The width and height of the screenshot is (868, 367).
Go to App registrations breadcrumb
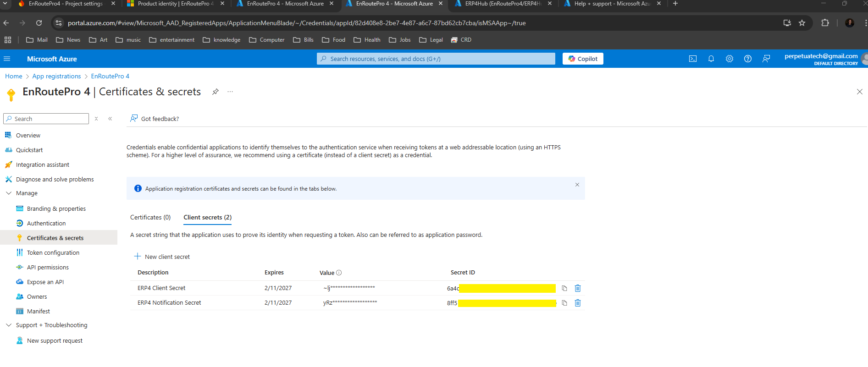pos(56,76)
